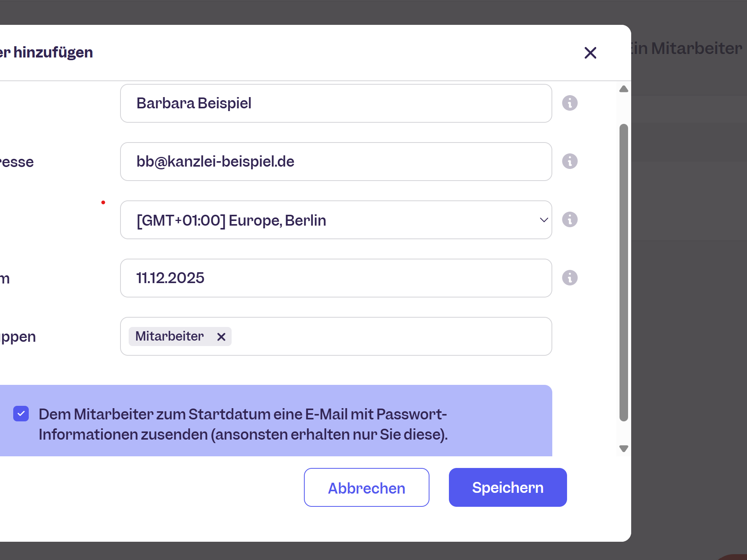Screen dimensions: 747x560
Task: Remove the Mitarbeiter group tag
Action: tap(221, 337)
